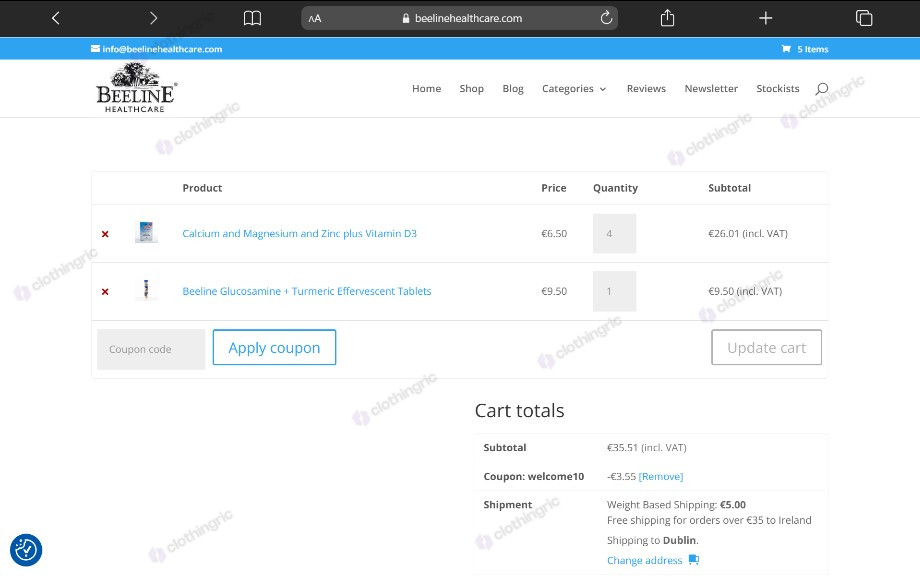The image size is (920, 576).
Task: Click the Update cart button
Action: [x=766, y=347]
